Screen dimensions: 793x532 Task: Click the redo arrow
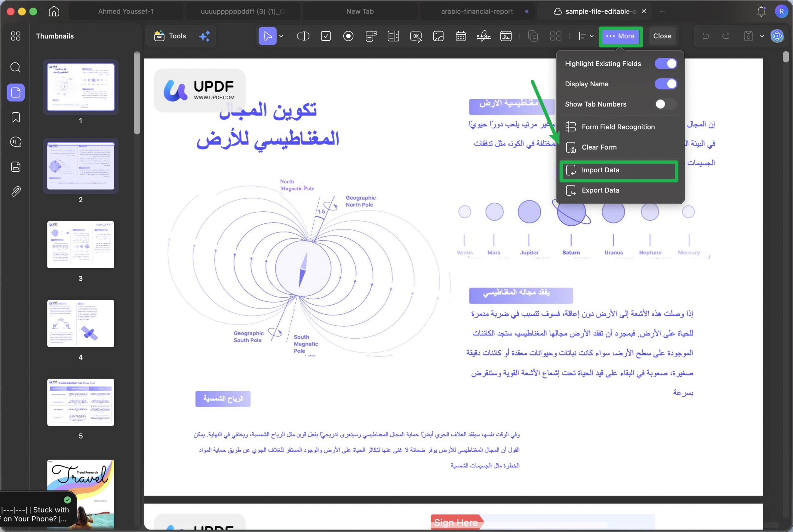pos(725,36)
